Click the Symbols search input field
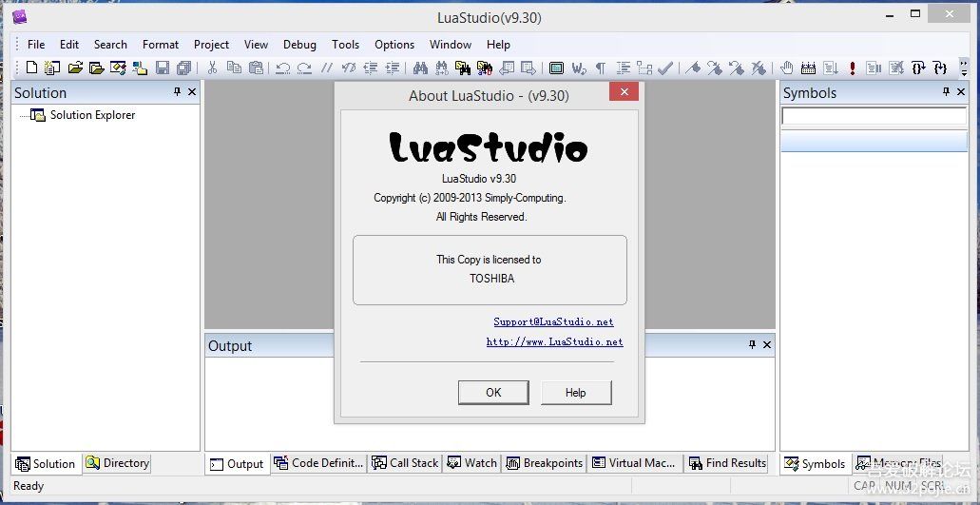Image resolution: width=980 pixels, height=505 pixels. pos(874,116)
